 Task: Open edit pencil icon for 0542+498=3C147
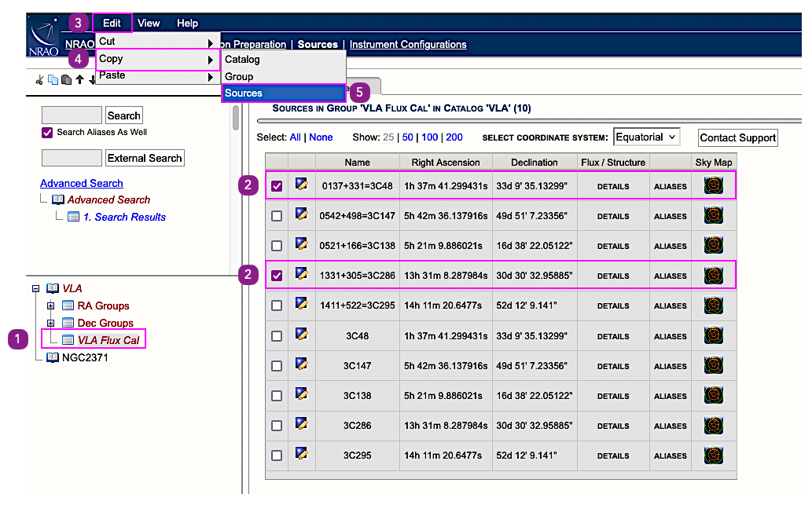pos(301,214)
